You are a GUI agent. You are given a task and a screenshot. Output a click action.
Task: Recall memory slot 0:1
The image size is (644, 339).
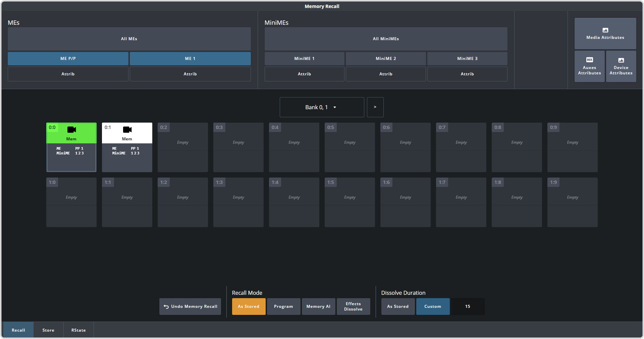tap(127, 147)
